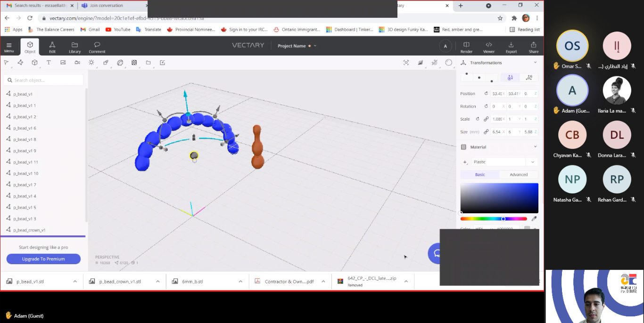
Task: Click the Share icon
Action: coord(534,47)
